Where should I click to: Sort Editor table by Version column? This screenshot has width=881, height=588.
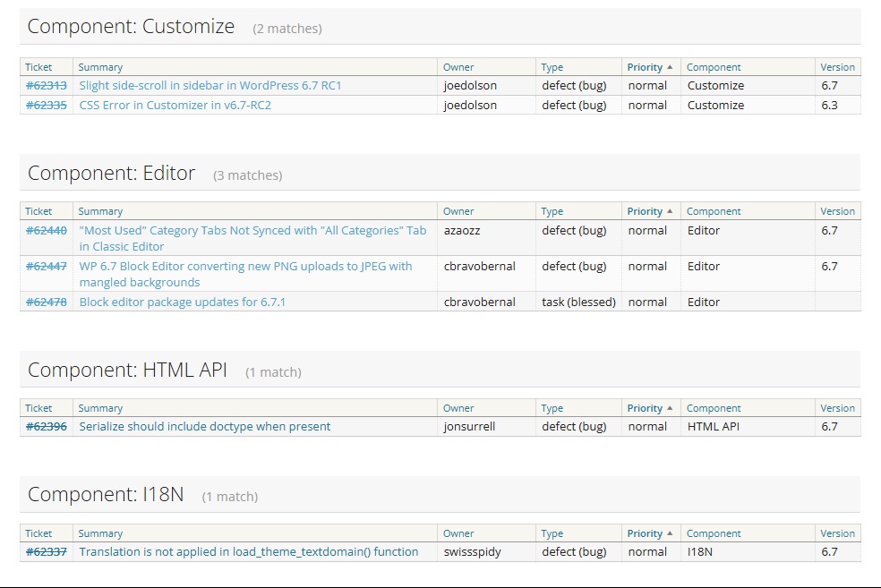[837, 211]
